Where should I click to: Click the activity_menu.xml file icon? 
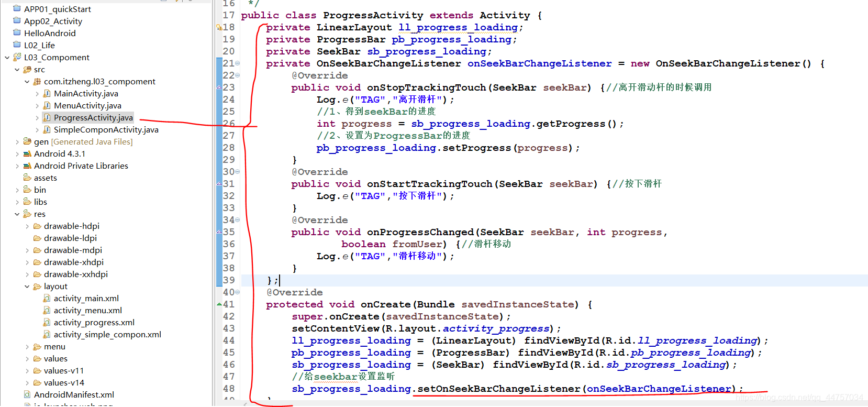point(47,310)
